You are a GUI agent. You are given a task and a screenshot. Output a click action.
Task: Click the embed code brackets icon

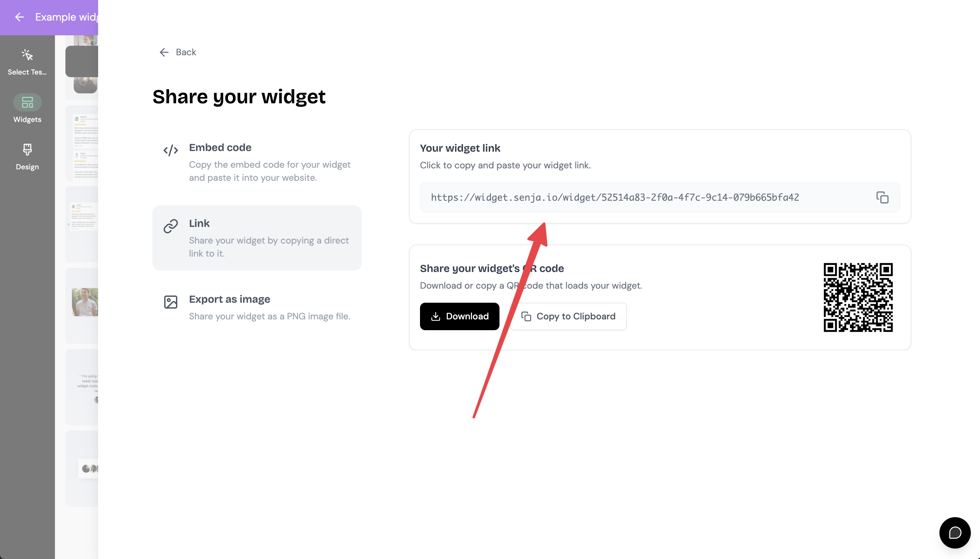coord(170,150)
